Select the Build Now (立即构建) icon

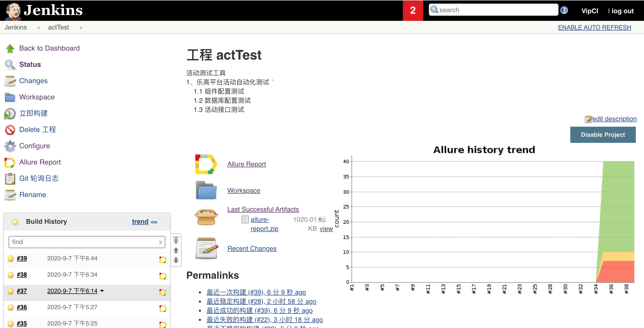tap(10, 114)
